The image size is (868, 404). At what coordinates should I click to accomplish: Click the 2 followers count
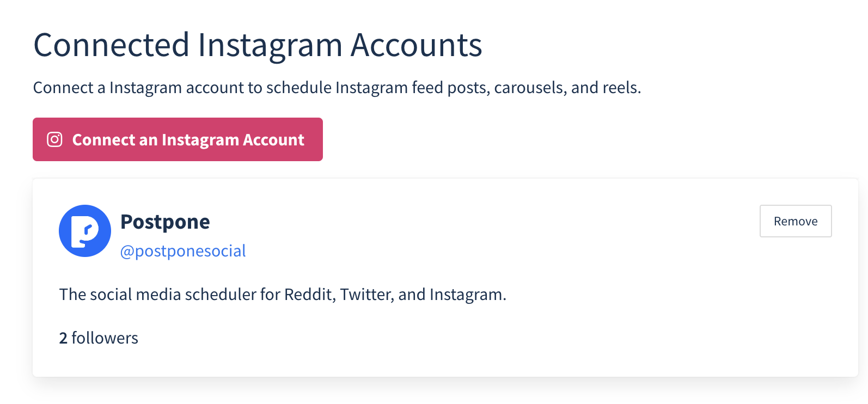coord(99,338)
